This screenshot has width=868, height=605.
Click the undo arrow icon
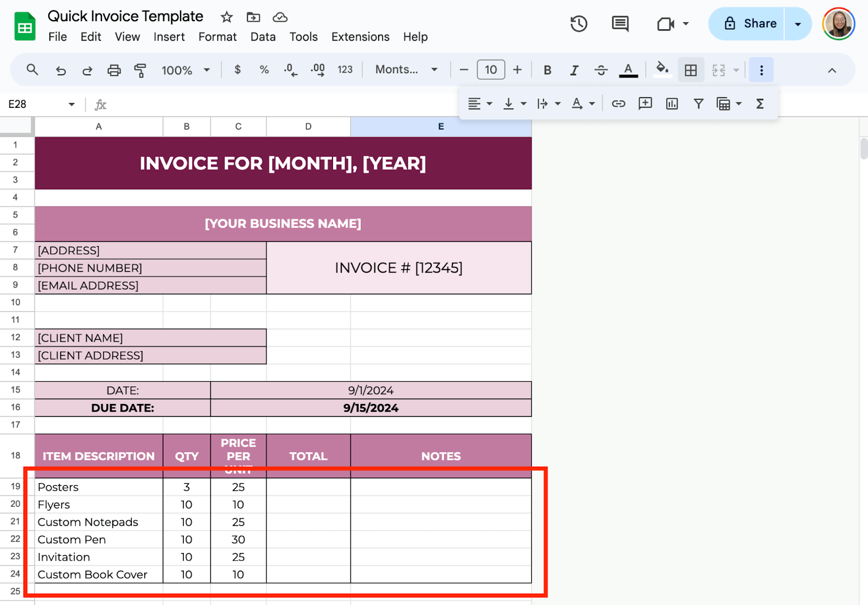click(x=61, y=70)
